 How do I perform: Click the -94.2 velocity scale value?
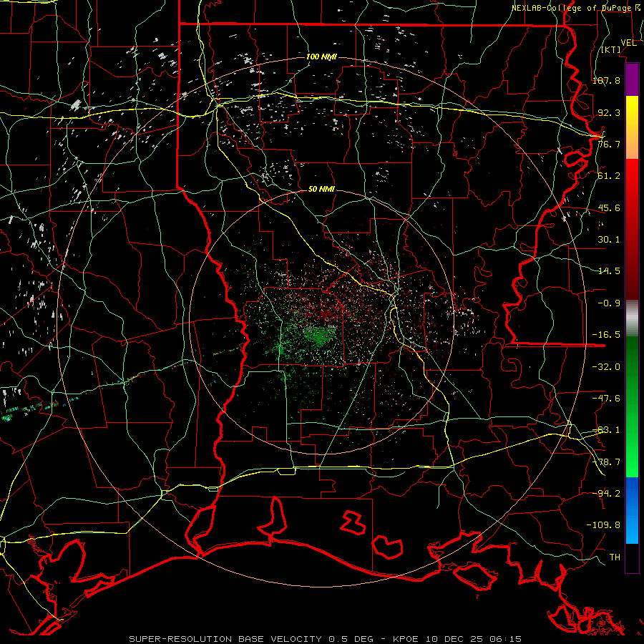click(606, 493)
